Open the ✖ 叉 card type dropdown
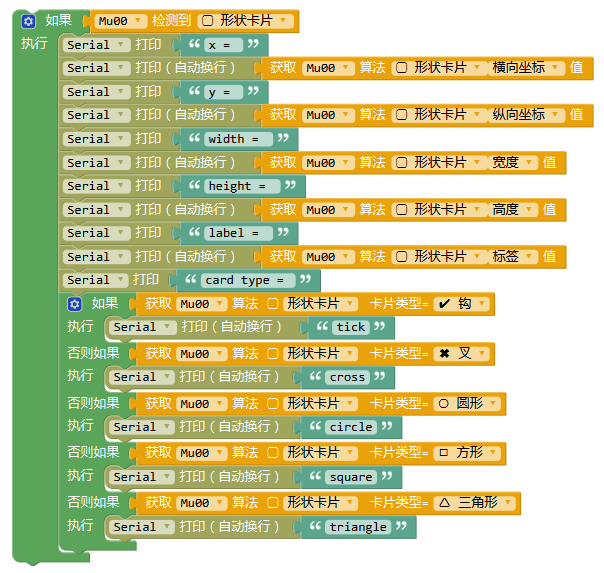This screenshot has height=573, width=604. (461, 354)
